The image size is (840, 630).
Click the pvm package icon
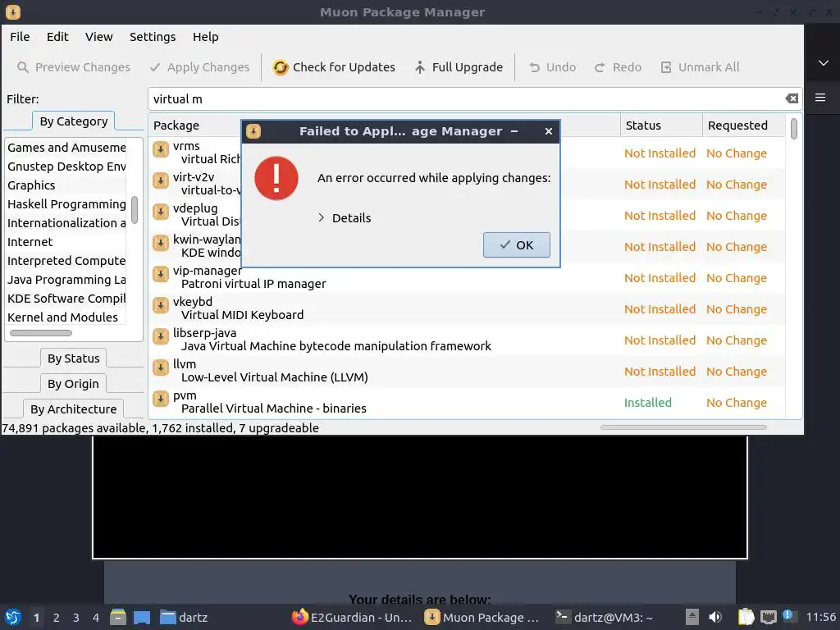[x=161, y=398]
